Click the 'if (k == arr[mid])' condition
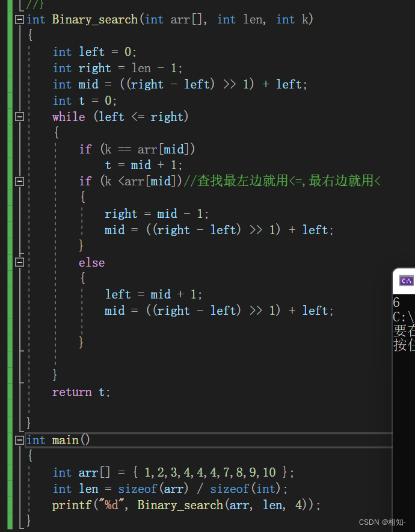Image resolution: width=415 pixels, height=532 pixels. coord(137,149)
